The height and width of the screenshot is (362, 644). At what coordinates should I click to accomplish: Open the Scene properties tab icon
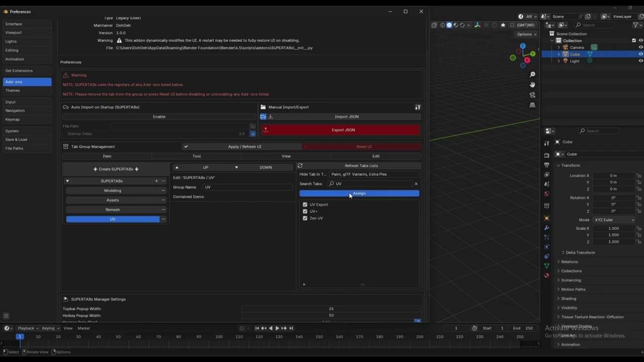[x=547, y=184]
